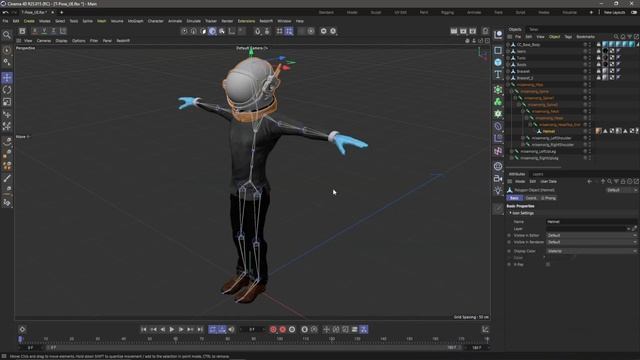The height and width of the screenshot is (360, 640).
Task: Open User Data menu in attributes
Action: (x=549, y=182)
